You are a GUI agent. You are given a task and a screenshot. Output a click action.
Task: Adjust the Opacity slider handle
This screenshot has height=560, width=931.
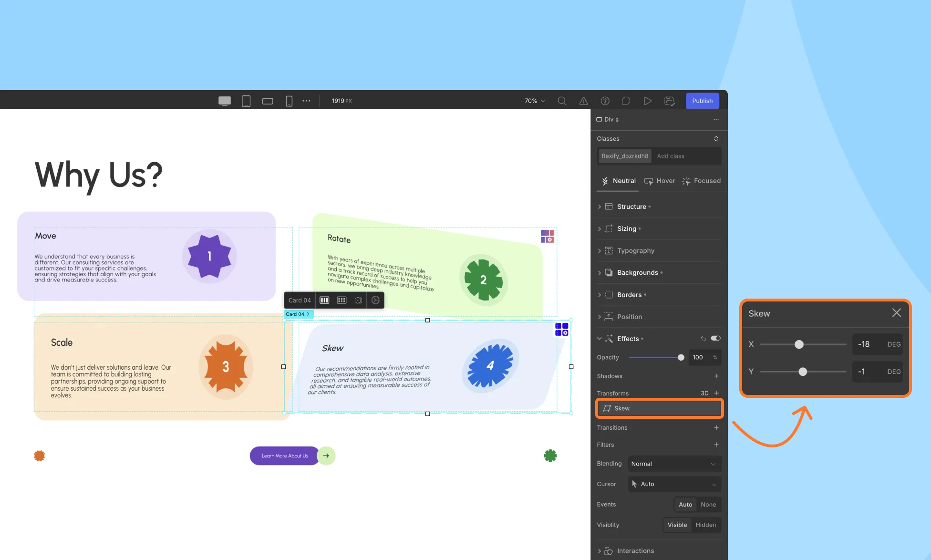(681, 357)
